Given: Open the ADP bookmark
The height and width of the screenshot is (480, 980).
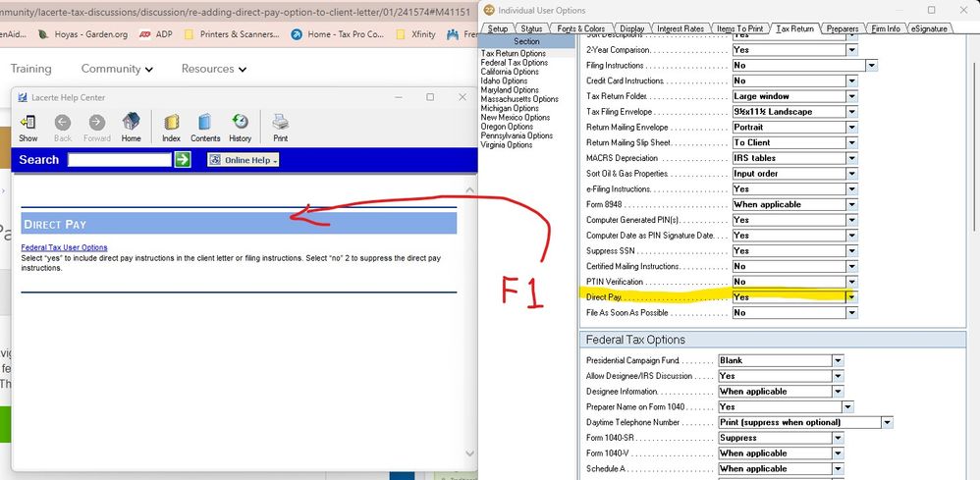Looking at the screenshot, I should (x=158, y=33).
